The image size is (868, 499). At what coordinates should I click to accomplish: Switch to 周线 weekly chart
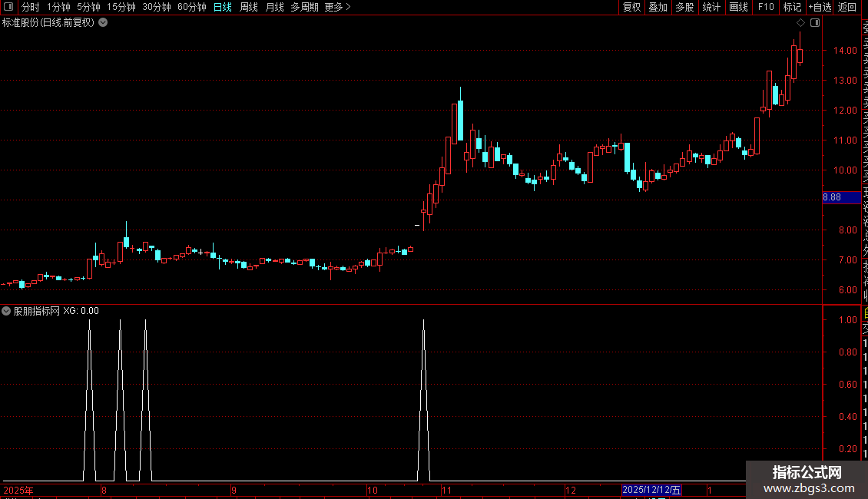(x=249, y=7)
